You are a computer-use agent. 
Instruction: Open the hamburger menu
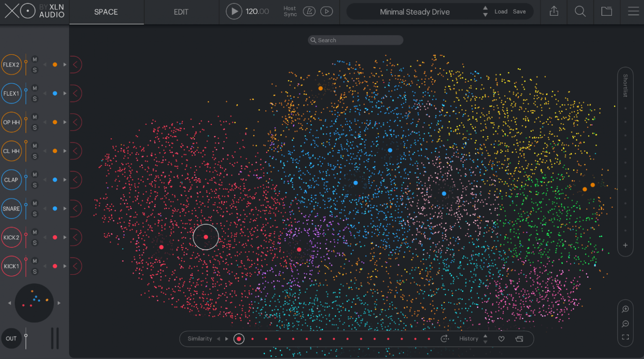click(633, 11)
